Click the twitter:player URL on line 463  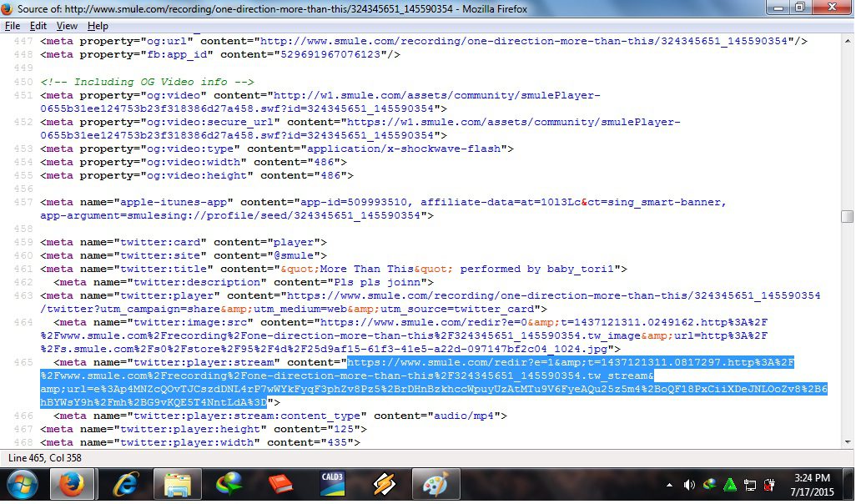point(431,303)
